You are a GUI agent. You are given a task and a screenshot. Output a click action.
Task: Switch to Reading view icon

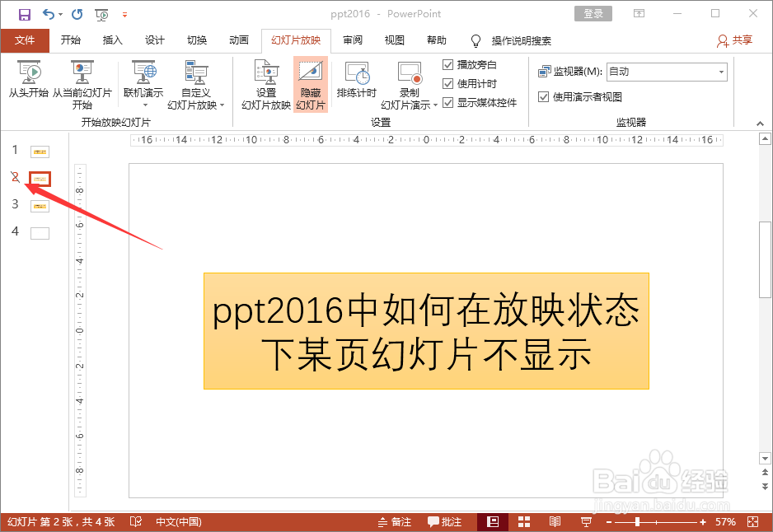pos(555,522)
